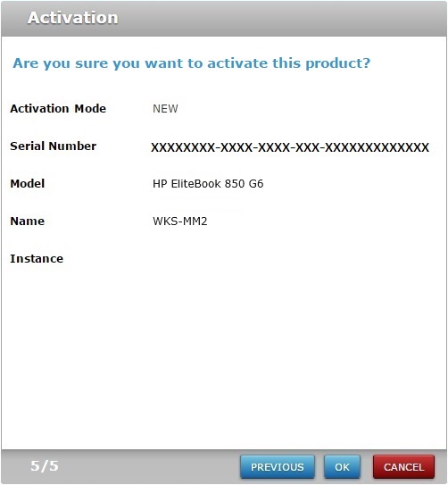Select the masked serial number value
This screenshot has height=485, width=448.
pos(290,147)
